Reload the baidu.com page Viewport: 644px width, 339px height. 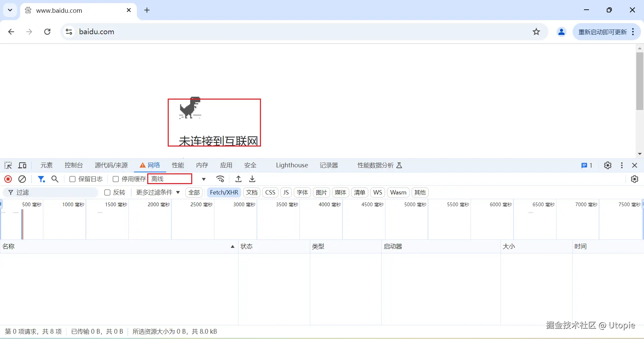point(47,32)
